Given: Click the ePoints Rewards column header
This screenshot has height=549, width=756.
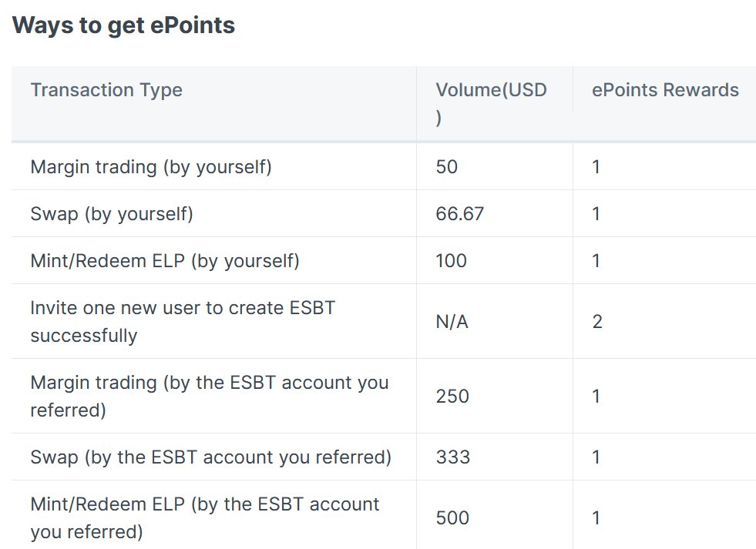Looking at the screenshot, I should 665,90.
